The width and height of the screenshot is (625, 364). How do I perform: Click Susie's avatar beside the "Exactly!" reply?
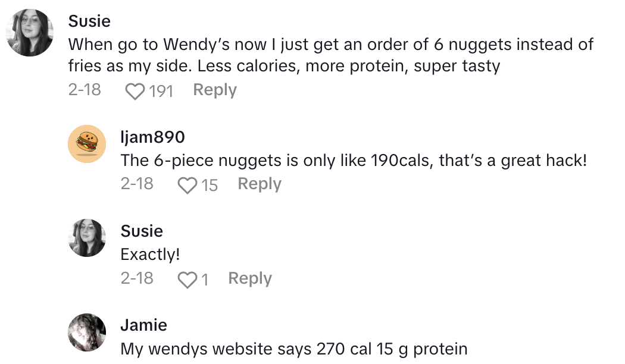pyautogui.click(x=87, y=238)
